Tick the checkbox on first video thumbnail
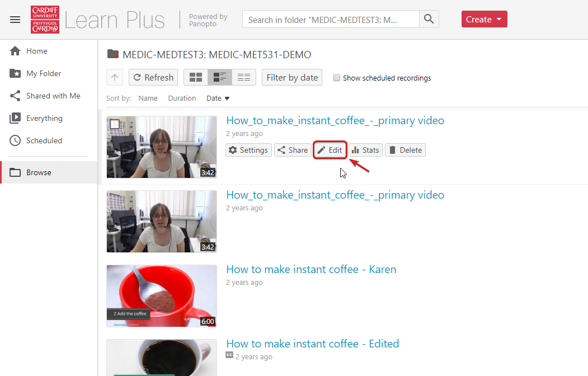Viewport: 588px width, 376px height. click(x=115, y=124)
